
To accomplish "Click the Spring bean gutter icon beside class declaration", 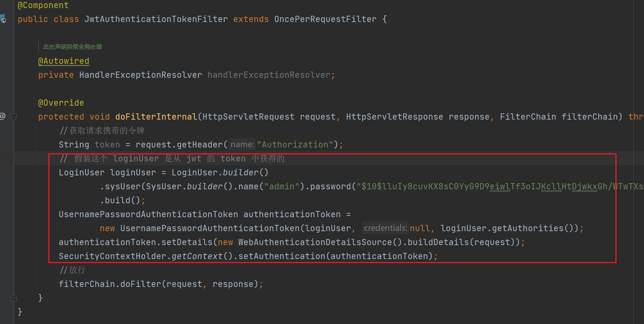I will coord(3,19).
